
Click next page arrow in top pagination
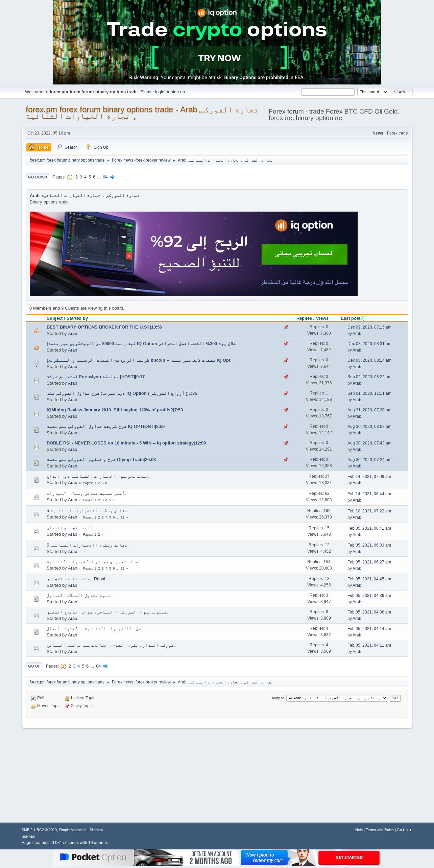coord(112,177)
